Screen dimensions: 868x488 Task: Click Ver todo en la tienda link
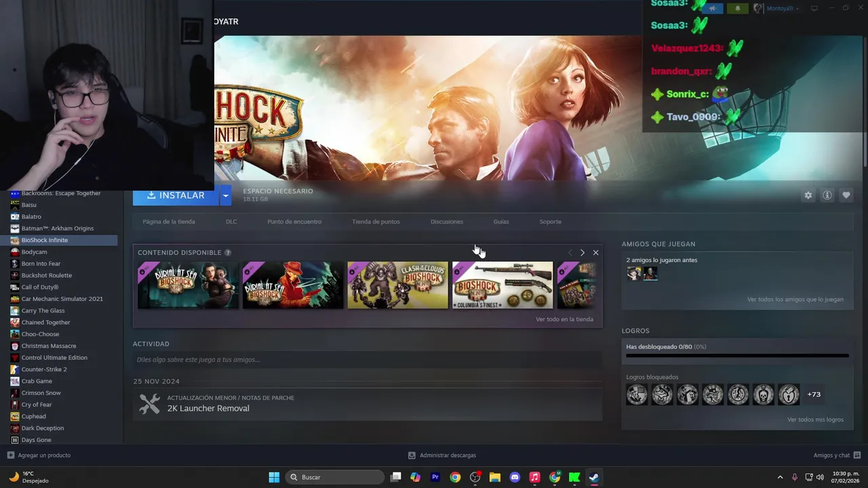(564, 319)
